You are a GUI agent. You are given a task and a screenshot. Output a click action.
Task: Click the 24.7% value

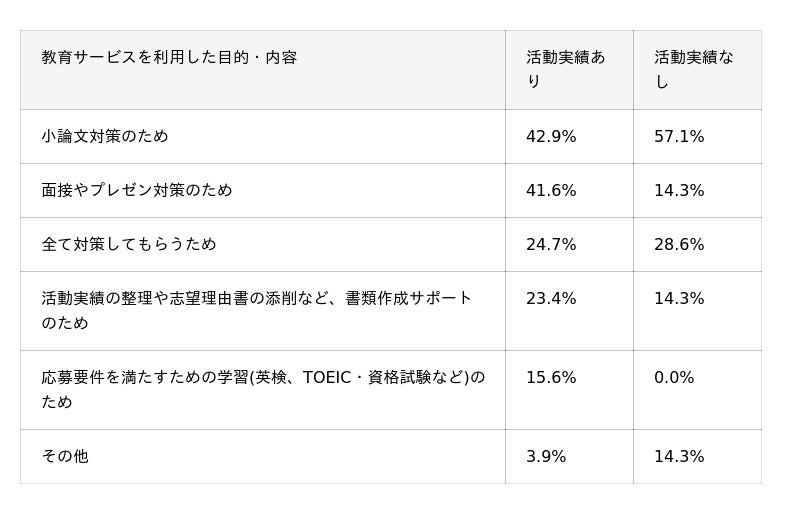coord(551,245)
